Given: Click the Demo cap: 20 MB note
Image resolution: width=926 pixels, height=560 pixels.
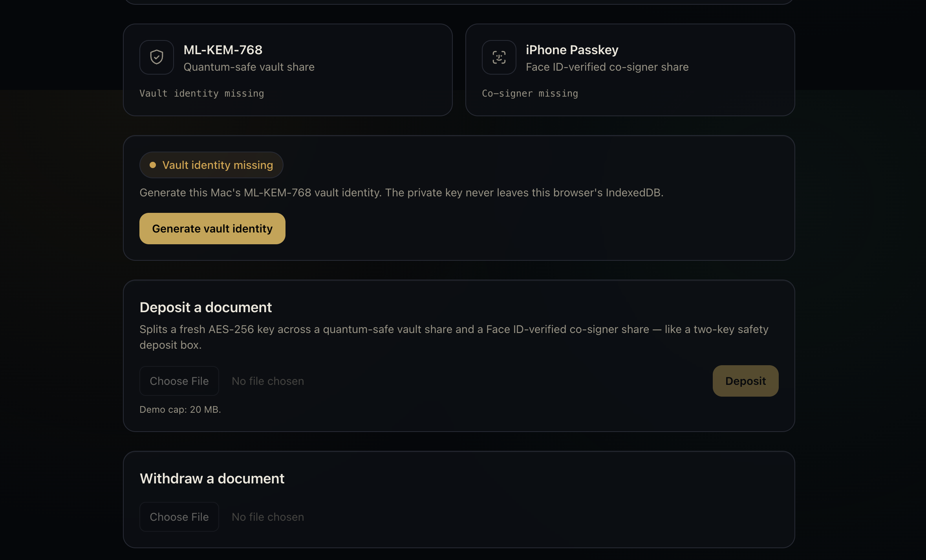Looking at the screenshot, I should point(180,409).
